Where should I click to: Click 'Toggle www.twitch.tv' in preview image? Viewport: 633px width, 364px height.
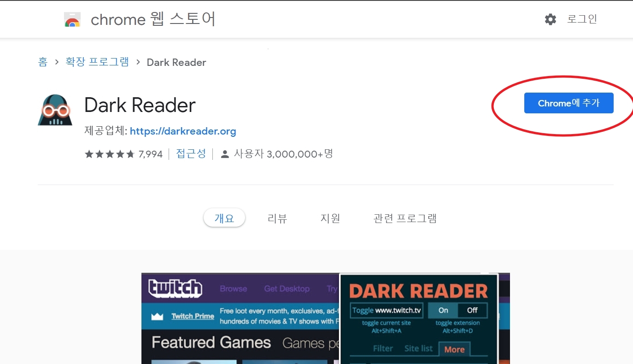click(387, 310)
